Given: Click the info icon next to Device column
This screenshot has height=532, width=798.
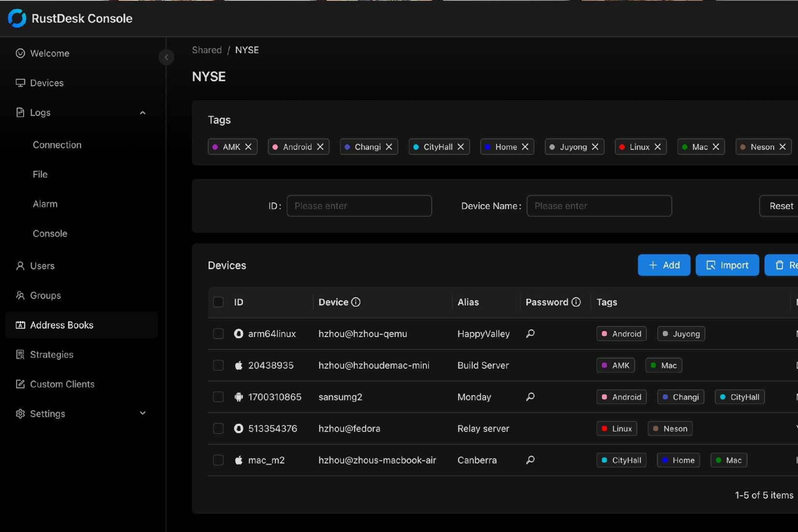Looking at the screenshot, I should [x=355, y=302].
